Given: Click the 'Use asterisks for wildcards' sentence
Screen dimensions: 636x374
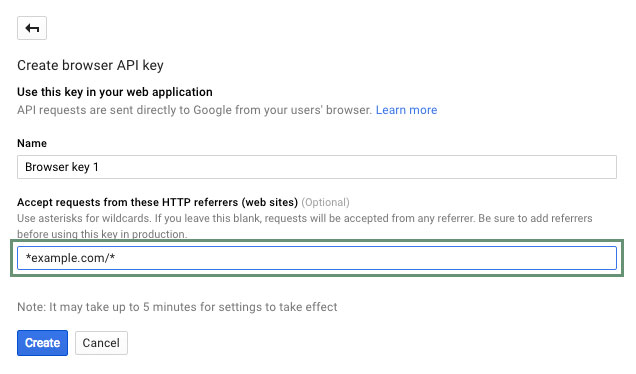Looking at the screenshot, I should coord(84,218).
